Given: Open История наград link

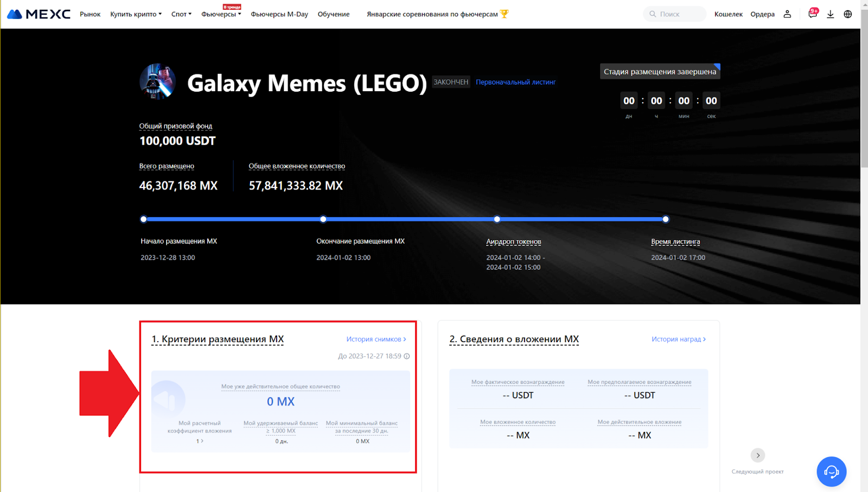Looking at the screenshot, I should (x=678, y=339).
